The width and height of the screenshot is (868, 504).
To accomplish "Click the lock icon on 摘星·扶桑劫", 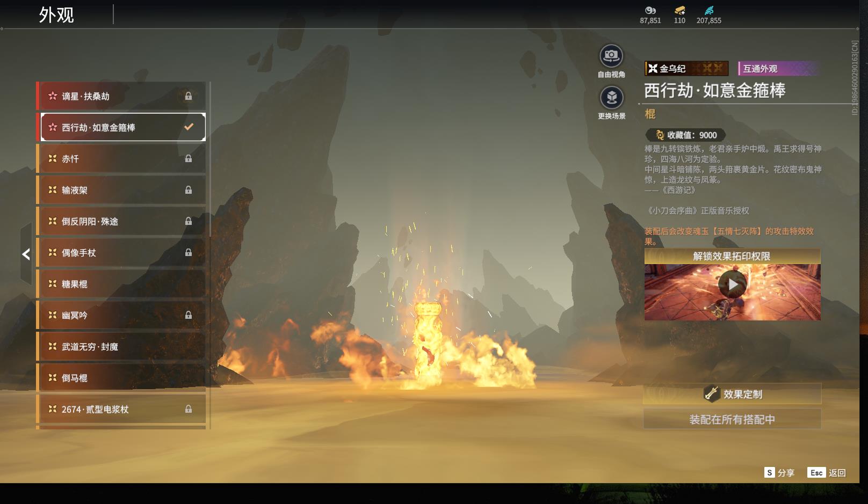I will [189, 96].
